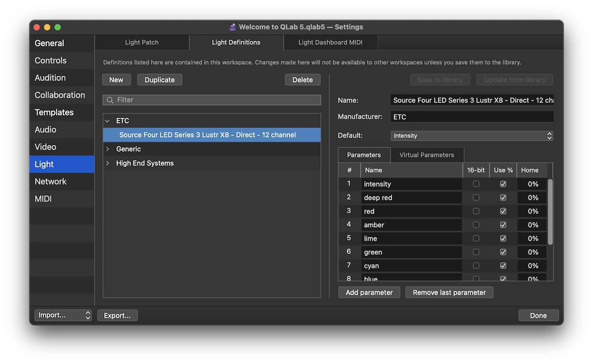Click the search magnifier icon in Filter

tap(110, 100)
